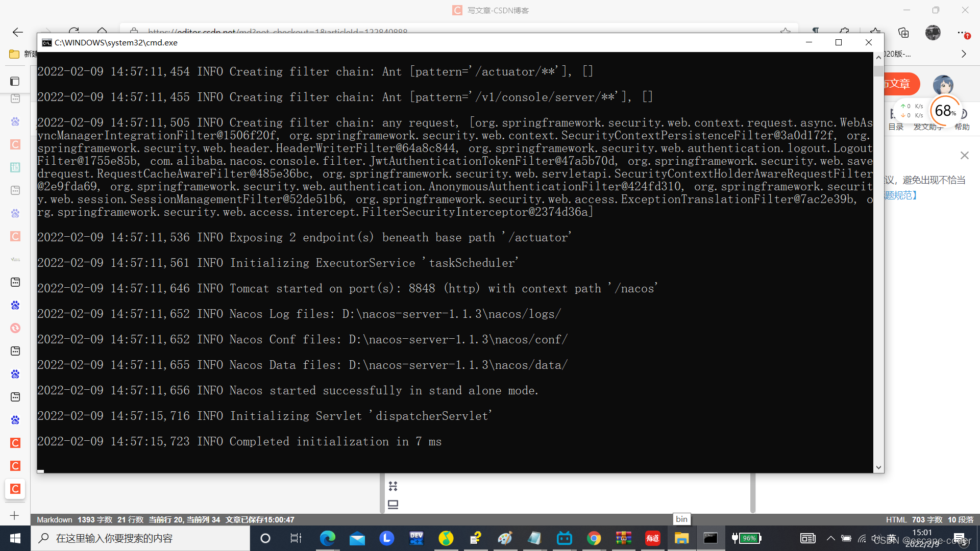Expand the bookmarks bar overflow chevron
This screenshot has width=980, height=551.
coord(963,54)
